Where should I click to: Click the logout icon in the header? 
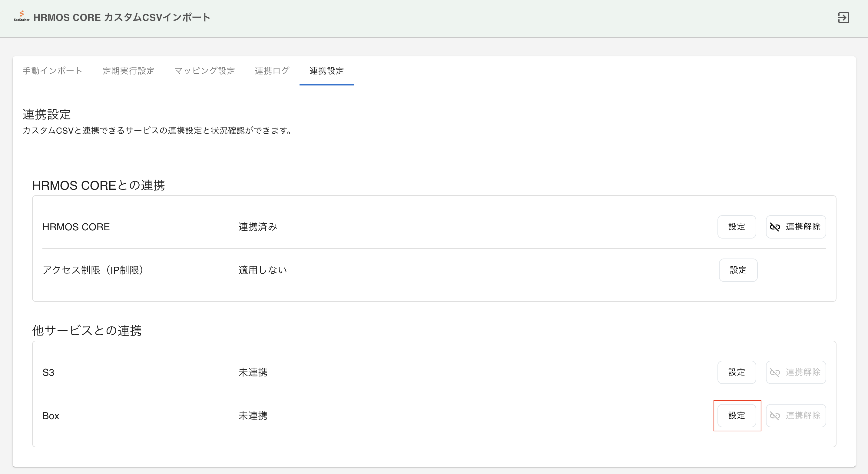pos(843,18)
